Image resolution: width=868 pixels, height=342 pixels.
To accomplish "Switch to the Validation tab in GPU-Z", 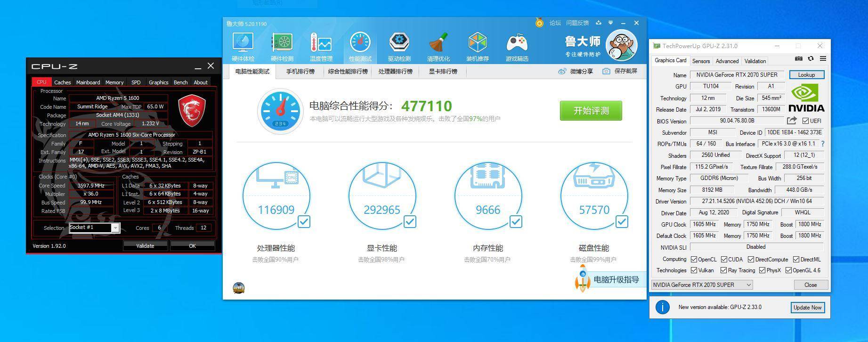I will (755, 61).
